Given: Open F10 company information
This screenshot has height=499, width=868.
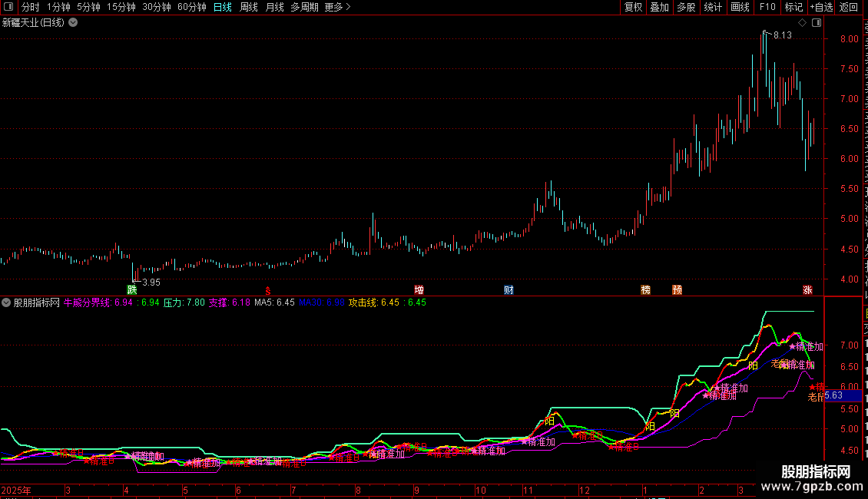Looking at the screenshot, I should [767, 7].
